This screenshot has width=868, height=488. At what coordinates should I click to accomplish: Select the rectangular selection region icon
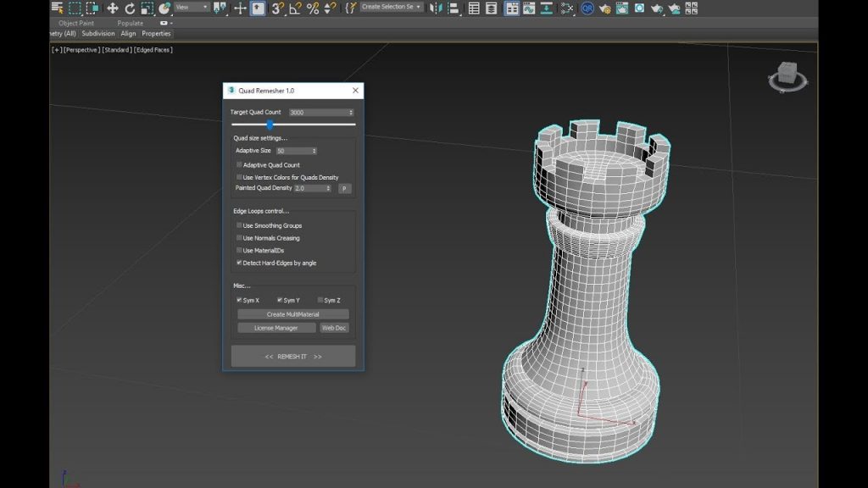[x=73, y=7]
